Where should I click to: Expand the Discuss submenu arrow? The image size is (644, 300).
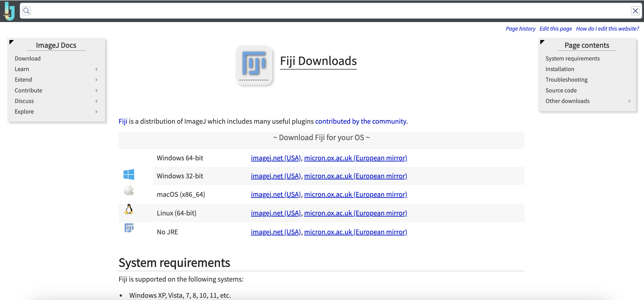[97, 101]
